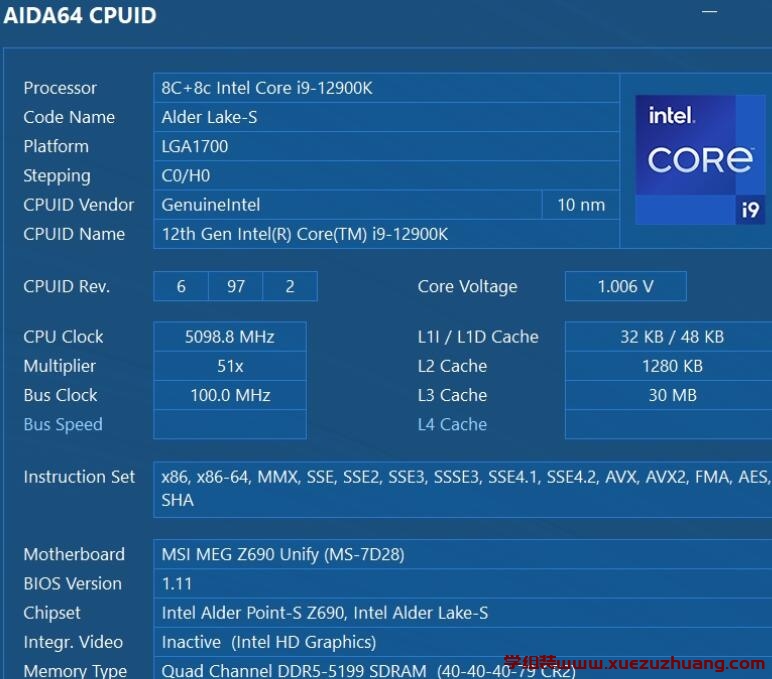Click the Chipset label
Image resolution: width=772 pixels, height=679 pixels.
coord(52,613)
